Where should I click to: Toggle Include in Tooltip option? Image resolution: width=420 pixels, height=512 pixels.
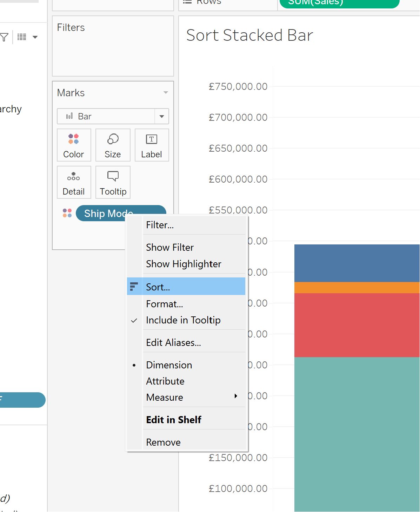coord(183,320)
